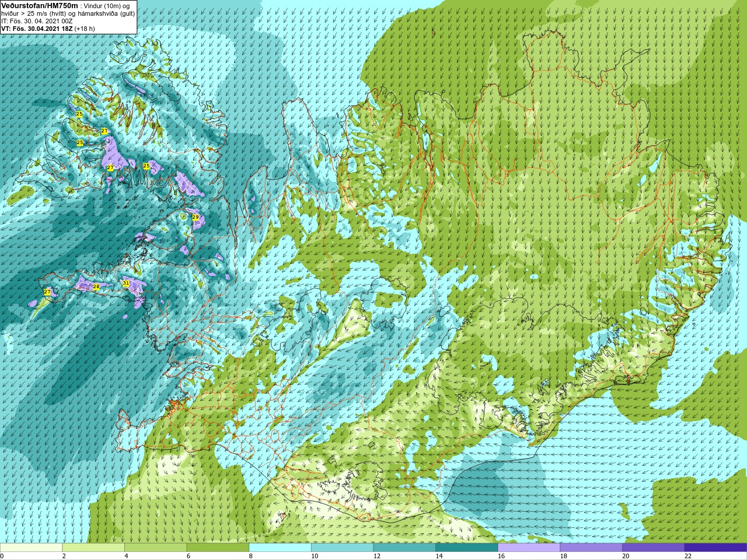The height and width of the screenshot is (560, 747).
Task: Click the legend scale number '12'
Action: [377, 556]
